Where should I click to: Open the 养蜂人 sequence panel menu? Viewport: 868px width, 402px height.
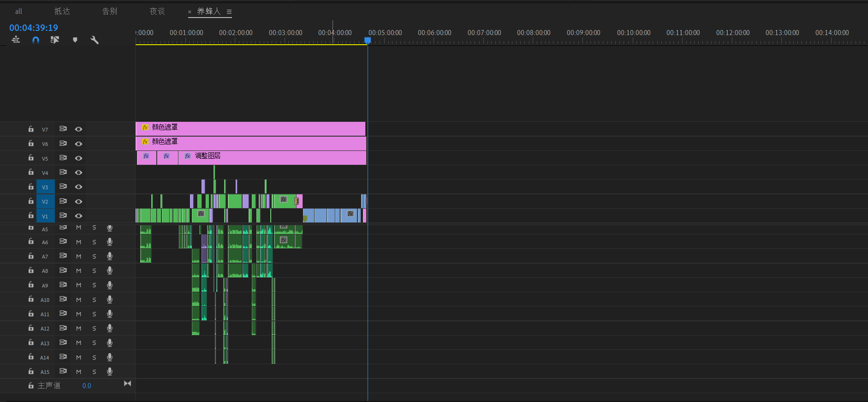click(x=229, y=12)
